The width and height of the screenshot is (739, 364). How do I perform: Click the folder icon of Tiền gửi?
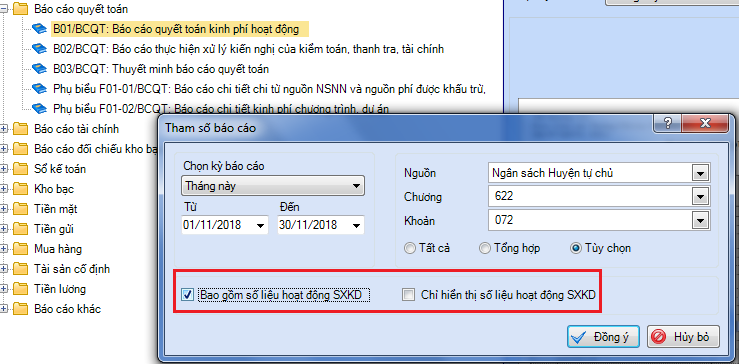click(21, 229)
